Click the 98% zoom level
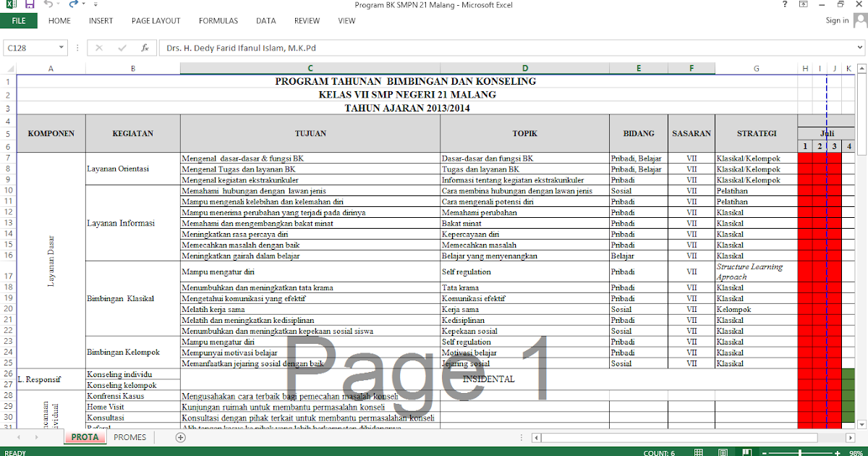This screenshot has height=456, width=868. coord(857,452)
